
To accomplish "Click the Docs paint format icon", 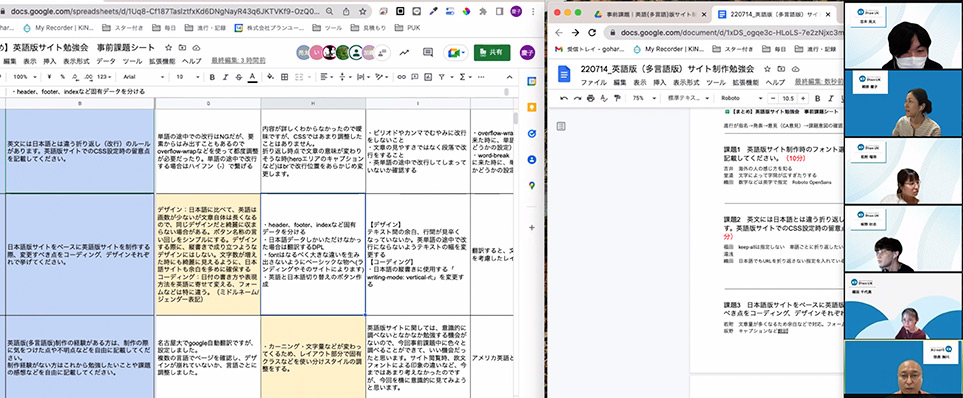I will [x=617, y=98].
